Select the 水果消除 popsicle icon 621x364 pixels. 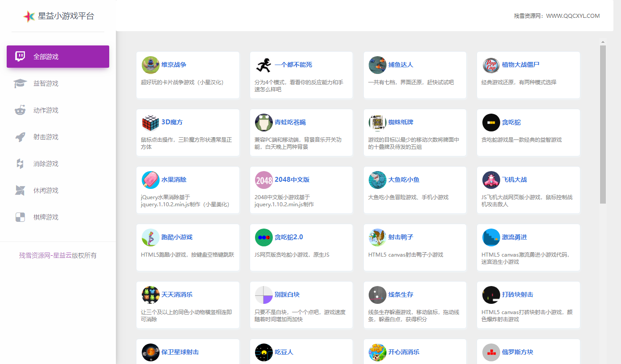coord(150,180)
